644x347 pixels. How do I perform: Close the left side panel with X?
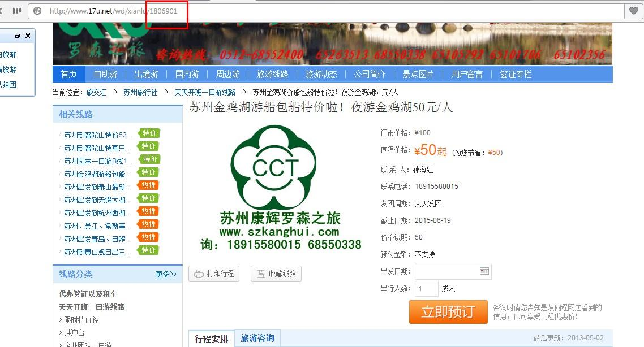point(28,36)
